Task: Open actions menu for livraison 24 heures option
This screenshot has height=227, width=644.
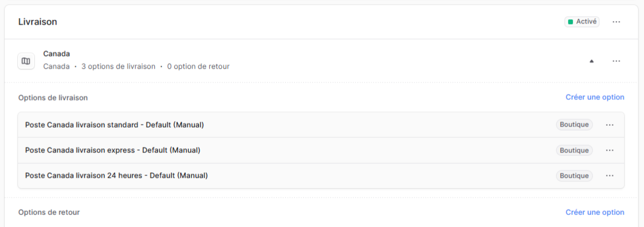Action: tap(610, 176)
